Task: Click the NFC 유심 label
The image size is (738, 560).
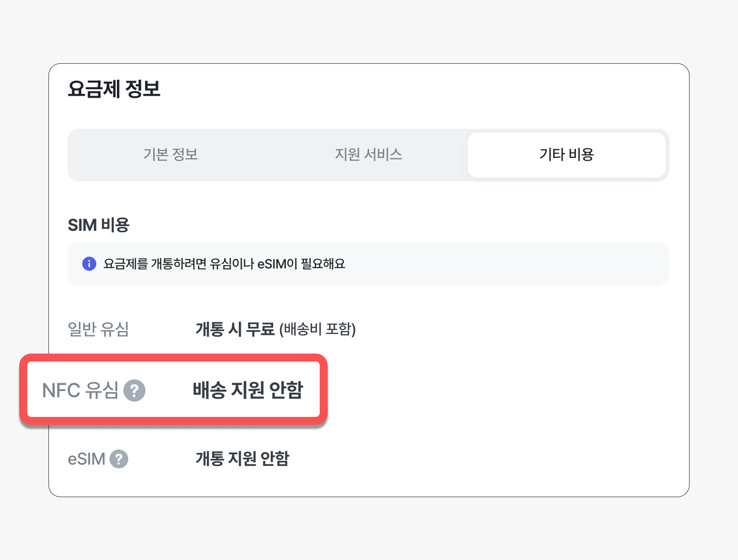Action: (80, 390)
